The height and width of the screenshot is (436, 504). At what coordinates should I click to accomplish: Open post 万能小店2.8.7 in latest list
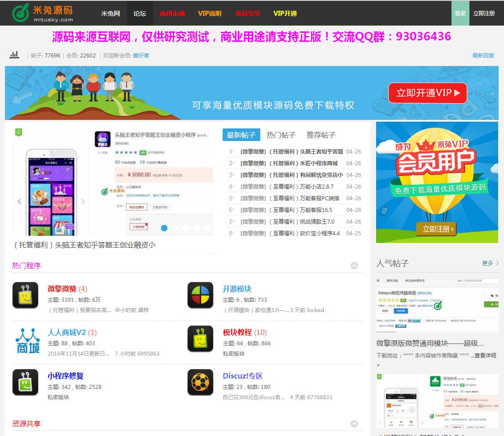[301, 186]
